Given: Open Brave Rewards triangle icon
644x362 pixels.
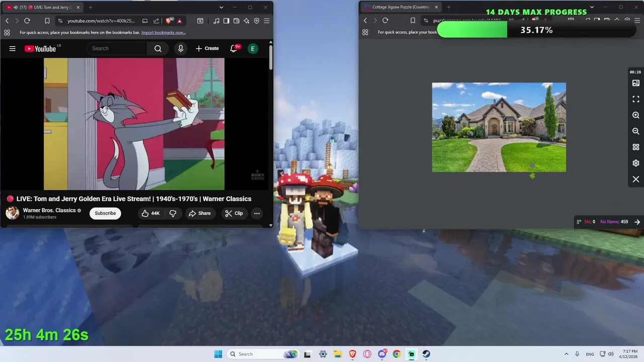Looking at the screenshot, I should (x=180, y=21).
